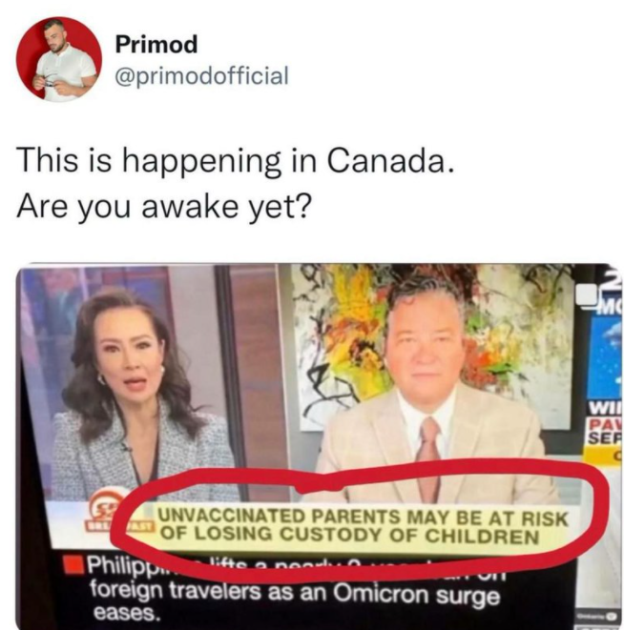Open Primod's profile avatar picture
Image resolution: width=624 pixels, height=630 pixels.
59,59
